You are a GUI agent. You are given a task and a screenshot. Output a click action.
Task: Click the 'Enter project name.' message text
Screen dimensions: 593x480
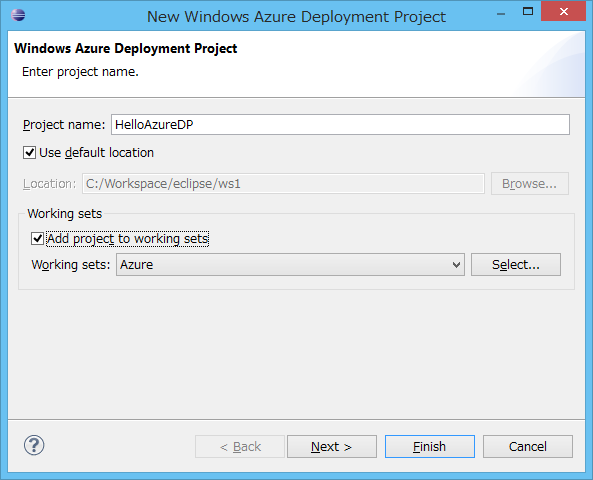coord(80,71)
